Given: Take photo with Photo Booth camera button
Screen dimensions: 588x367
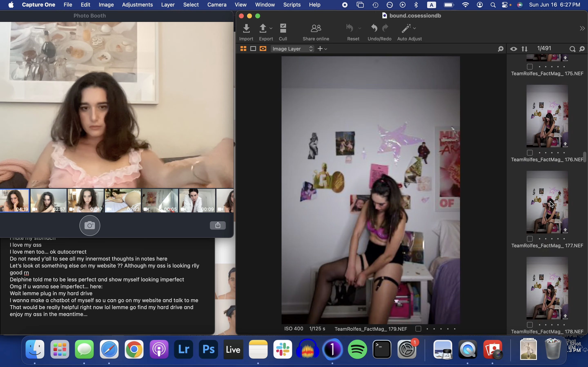Looking at the screenshot, I should click(90, 226).
